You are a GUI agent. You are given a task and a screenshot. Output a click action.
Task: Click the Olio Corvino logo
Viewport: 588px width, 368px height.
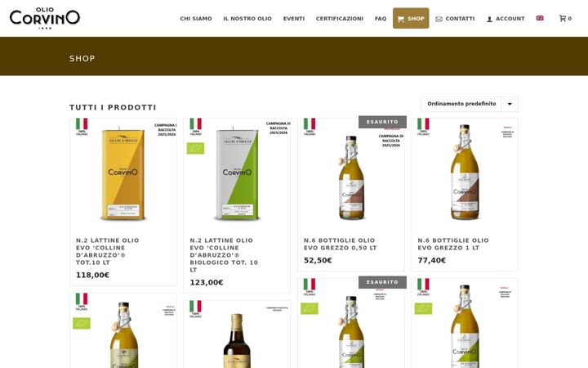click(x=45, y=18)
